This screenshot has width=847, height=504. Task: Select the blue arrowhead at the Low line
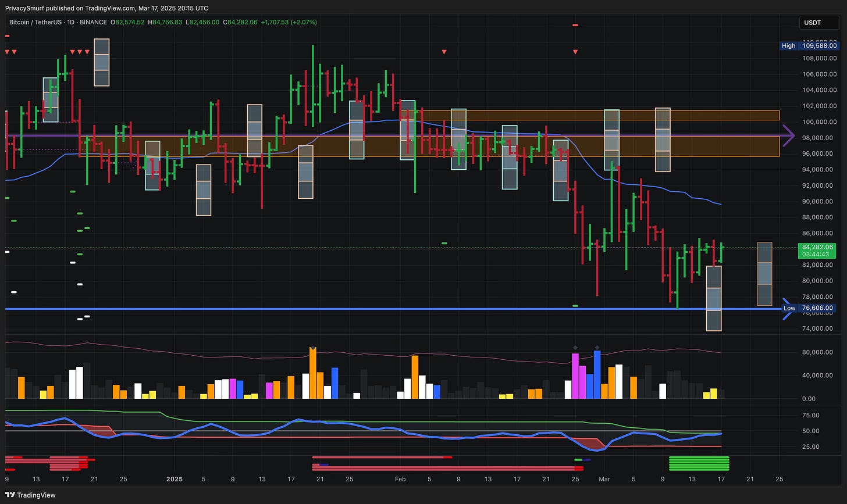pyautogui.click(x=787, y=309)
